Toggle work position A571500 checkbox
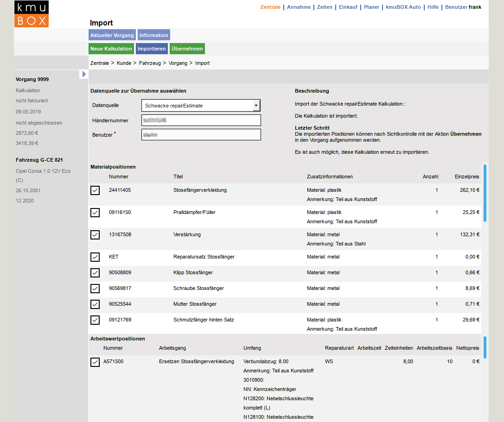The height and width of the screenshot is (422, 504). (95, 362)
